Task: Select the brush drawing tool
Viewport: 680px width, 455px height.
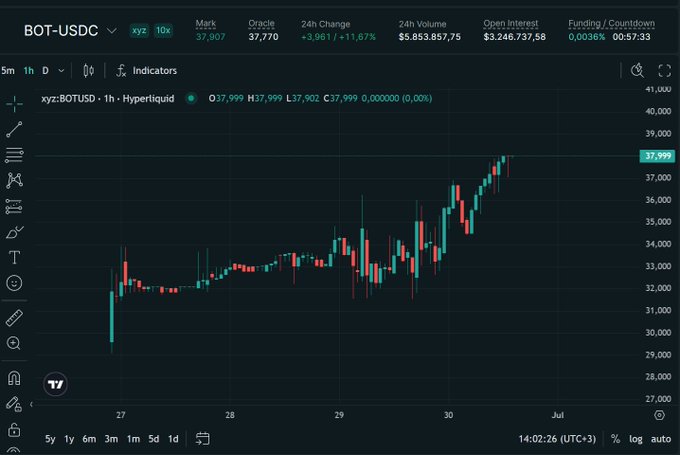Action: coord(14,232)
